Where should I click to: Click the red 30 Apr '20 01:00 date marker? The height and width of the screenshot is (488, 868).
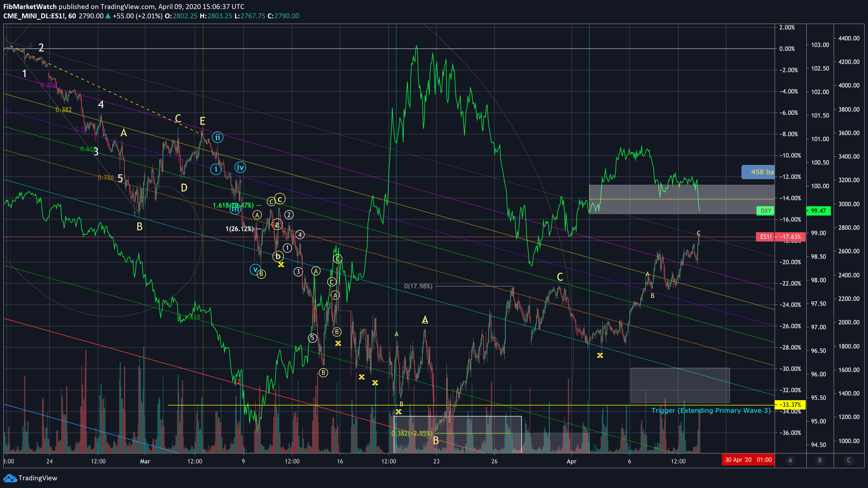coord(748,460)
